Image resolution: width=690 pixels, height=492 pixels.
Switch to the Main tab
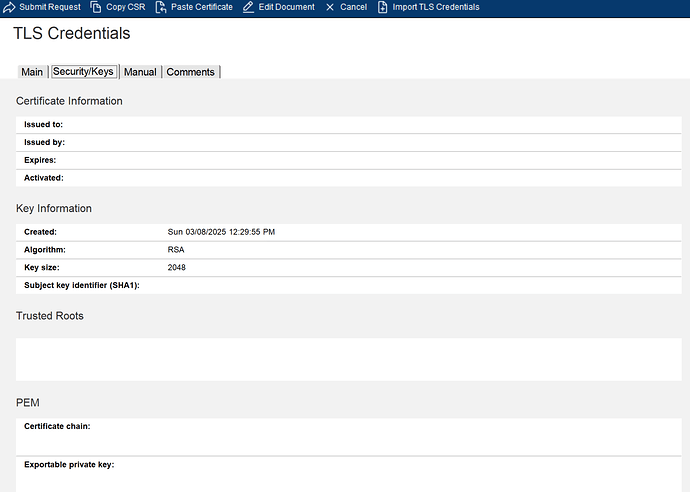coord(32,72)
